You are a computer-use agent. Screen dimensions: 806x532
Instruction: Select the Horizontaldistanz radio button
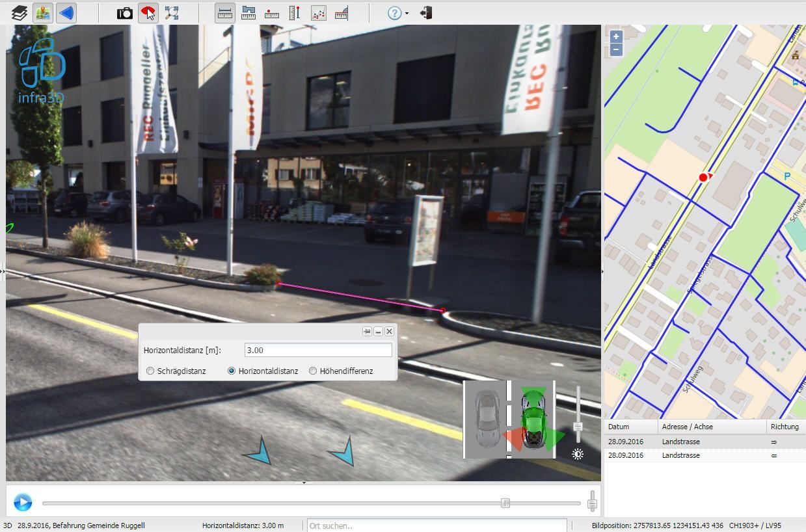232,371
